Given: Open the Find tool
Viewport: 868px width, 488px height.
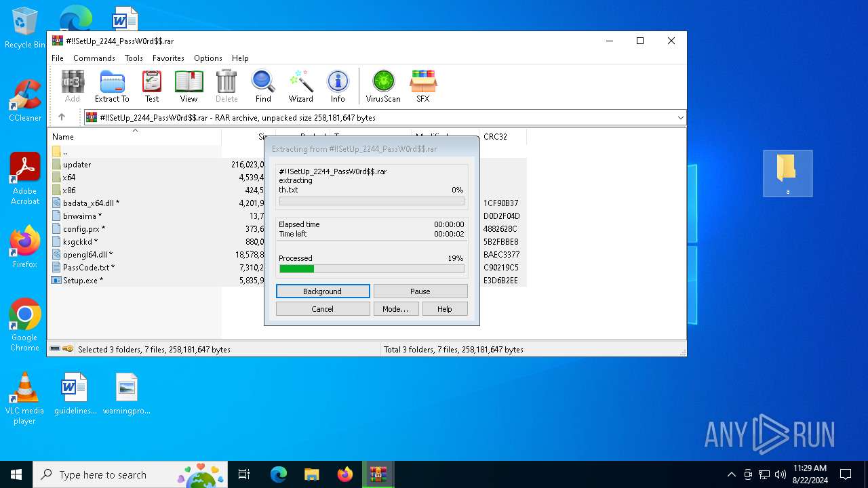Looking at the screenshot, I should click(263, 86).
